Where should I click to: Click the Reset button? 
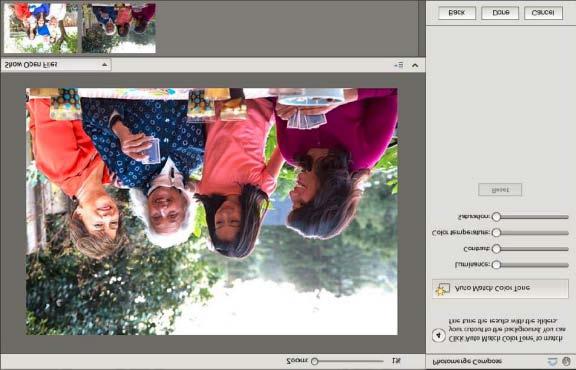pos(500,190)
